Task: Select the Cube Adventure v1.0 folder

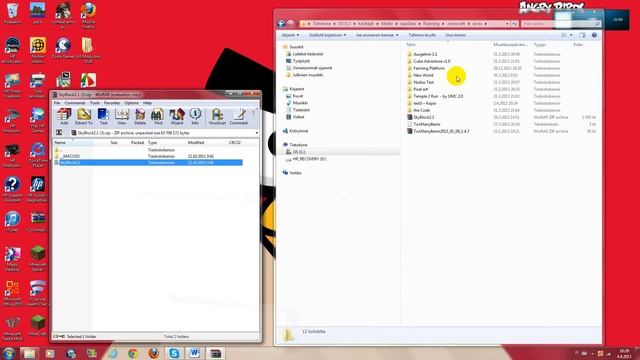Action: [x=431, y=61]
